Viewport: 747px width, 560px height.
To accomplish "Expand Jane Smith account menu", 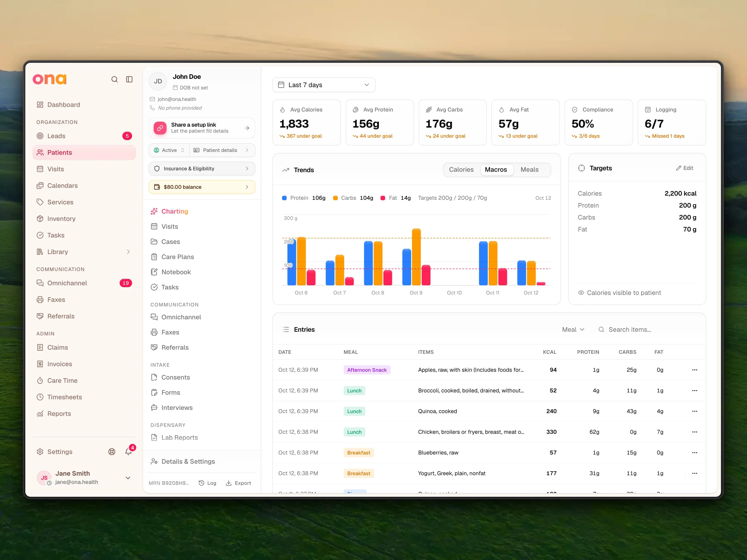I will [x=128, y=478].
